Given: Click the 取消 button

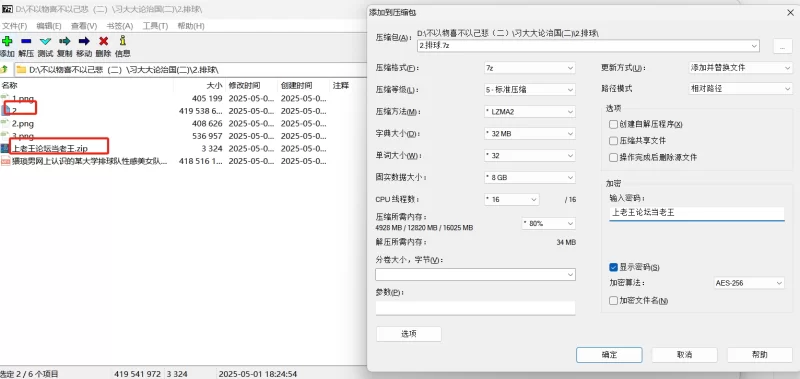Looking at the screenshot, I should (684, 355).
